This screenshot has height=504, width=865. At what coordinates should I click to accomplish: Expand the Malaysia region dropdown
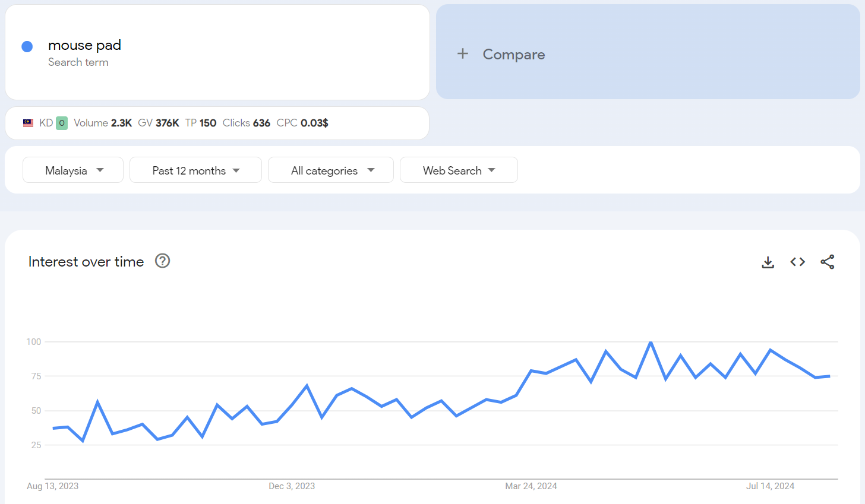[x=73, y=170]
